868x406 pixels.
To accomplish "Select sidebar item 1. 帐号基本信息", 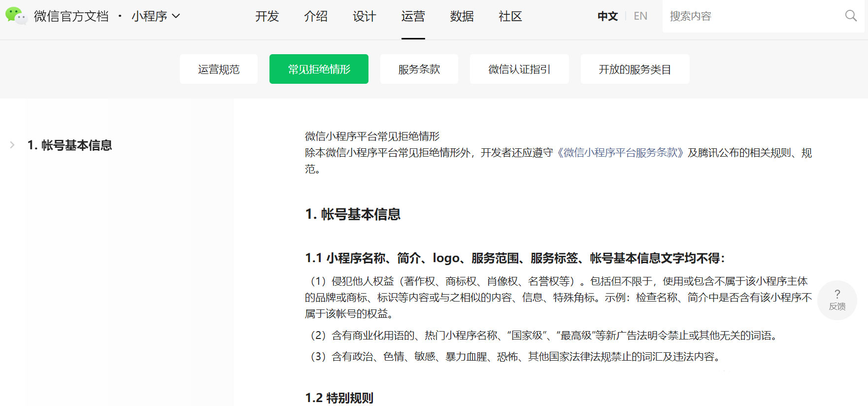I will click(70, 145).
